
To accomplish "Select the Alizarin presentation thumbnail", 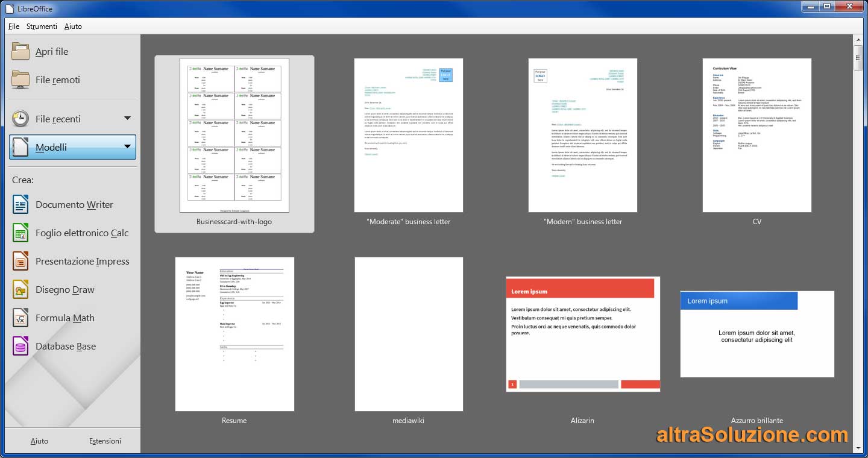I will (x=583, y=334).
